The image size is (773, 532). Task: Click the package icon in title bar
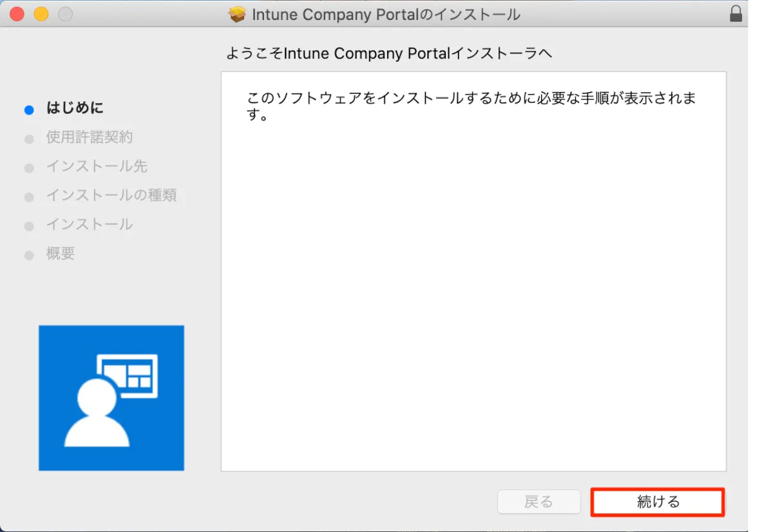click(x=238, y=14)
